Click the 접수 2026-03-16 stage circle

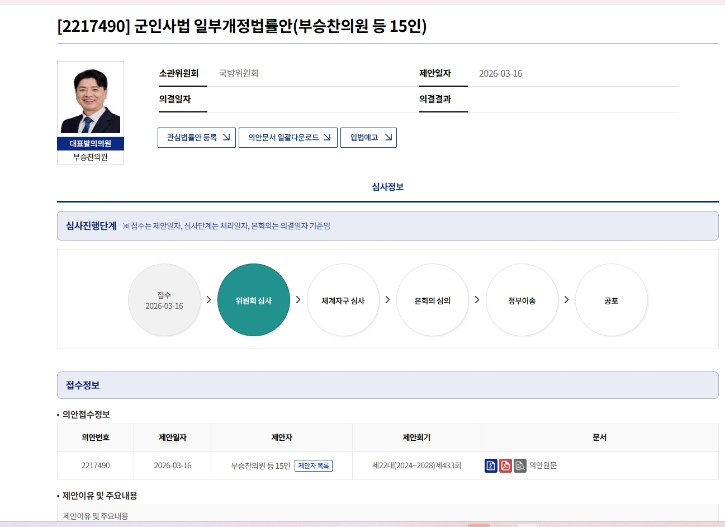click(x=164, y=300)
